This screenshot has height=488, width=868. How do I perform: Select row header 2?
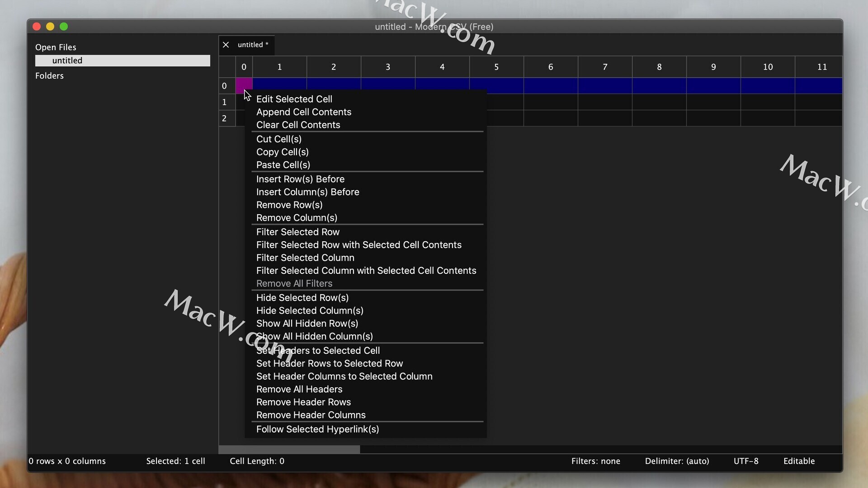[x=227, y=118]
